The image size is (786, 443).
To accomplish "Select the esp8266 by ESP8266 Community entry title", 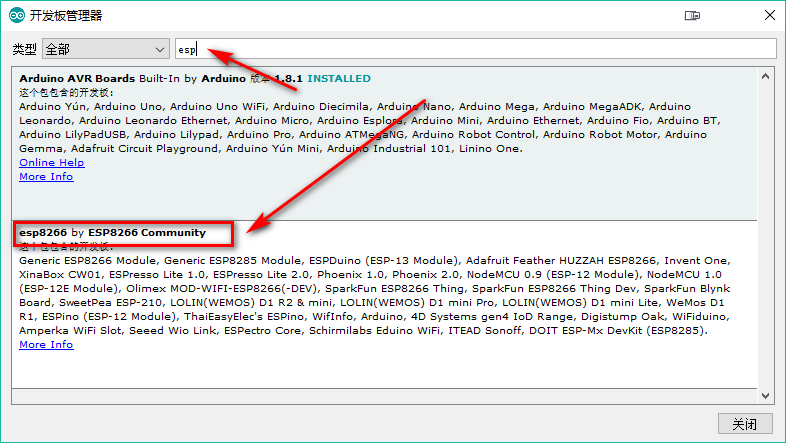I will (x=112, y=233).
